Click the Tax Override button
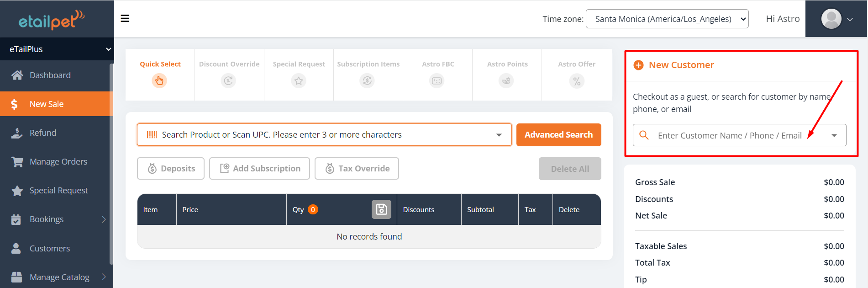 pyautogui.click(x=357, y=169)
